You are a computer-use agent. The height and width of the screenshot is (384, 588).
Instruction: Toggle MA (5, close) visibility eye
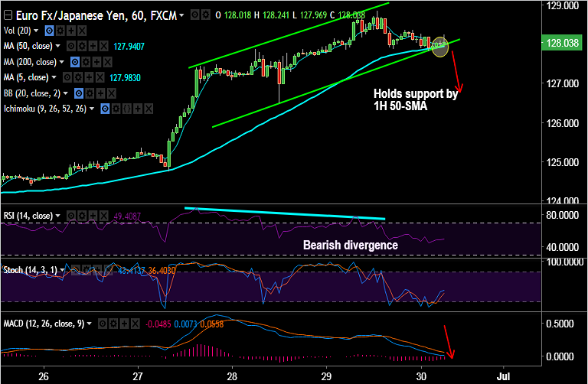click(x=67, y=77)
